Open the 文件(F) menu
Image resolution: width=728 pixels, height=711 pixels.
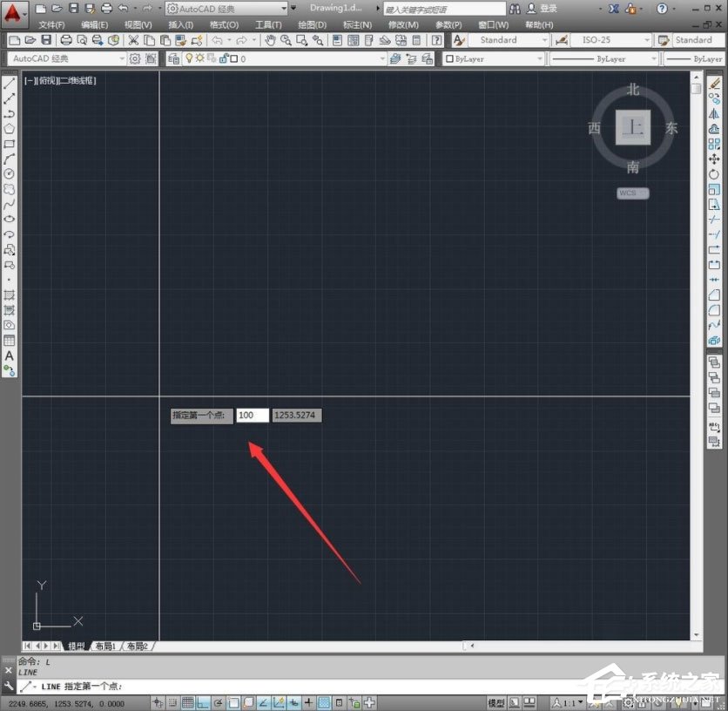(x=51, y=25)
